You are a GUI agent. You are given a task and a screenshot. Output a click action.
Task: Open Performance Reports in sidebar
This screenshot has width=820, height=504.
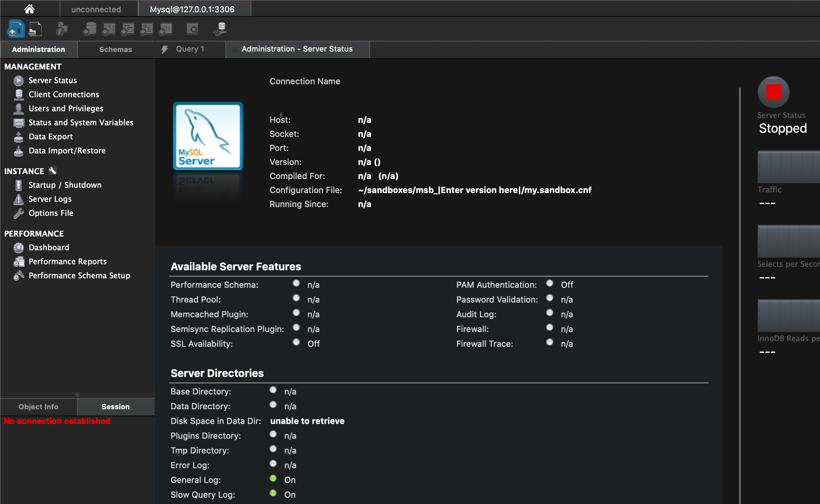pos(67,261)
